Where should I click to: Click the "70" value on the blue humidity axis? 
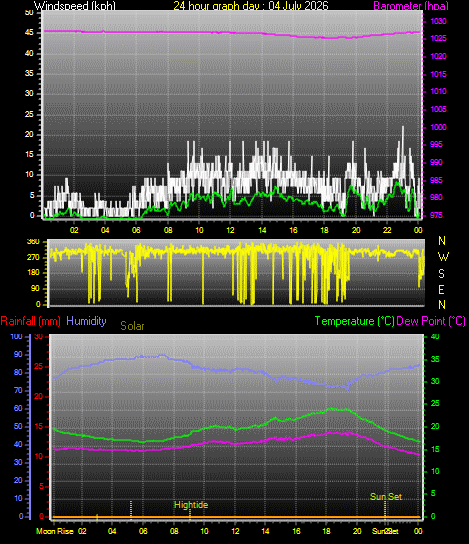[x=18, y=390]
